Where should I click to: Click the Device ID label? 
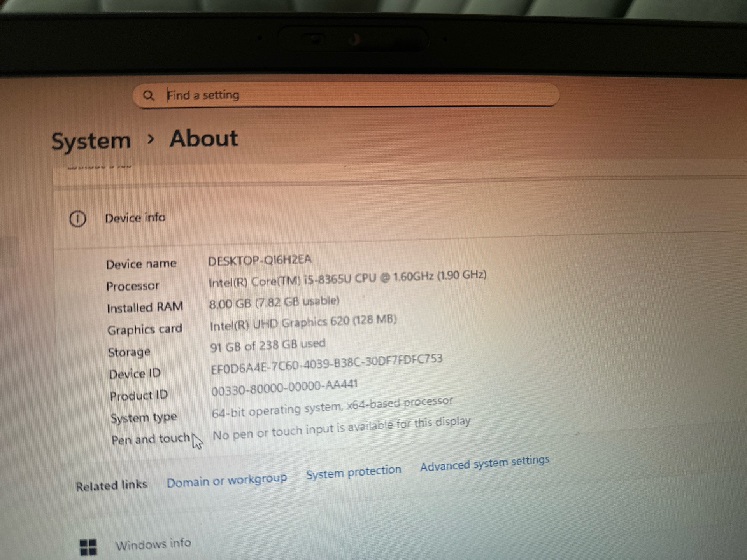point(135,374)
